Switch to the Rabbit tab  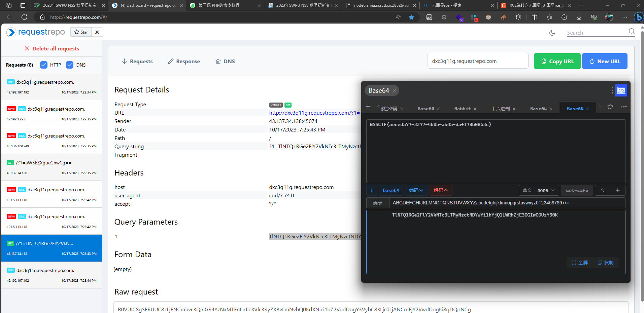point(462,109)
